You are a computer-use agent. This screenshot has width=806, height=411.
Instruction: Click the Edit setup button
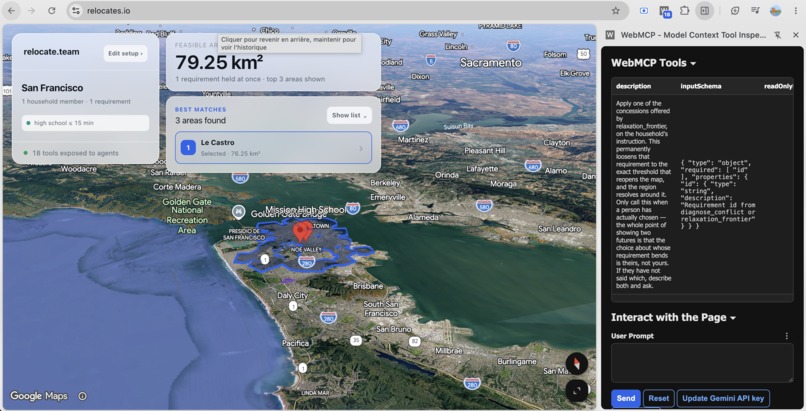coord(125,53)
